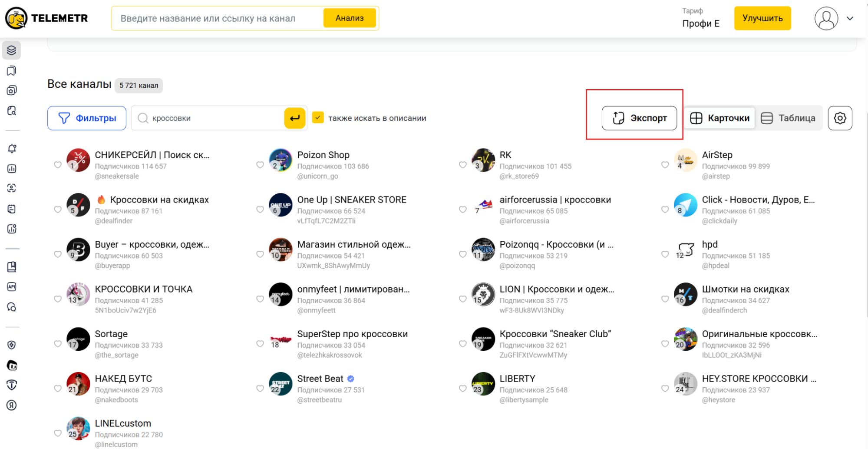Screen dimensions: 868x449
Task: Open the API icon in left sidebar
Action: 12,287
